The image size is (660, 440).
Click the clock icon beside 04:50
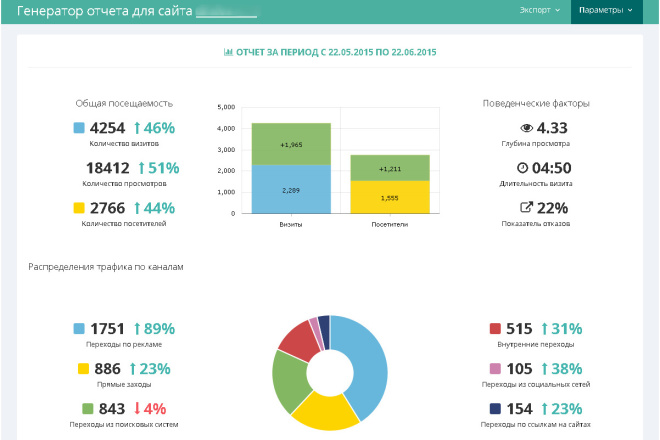tap(522, 168)
